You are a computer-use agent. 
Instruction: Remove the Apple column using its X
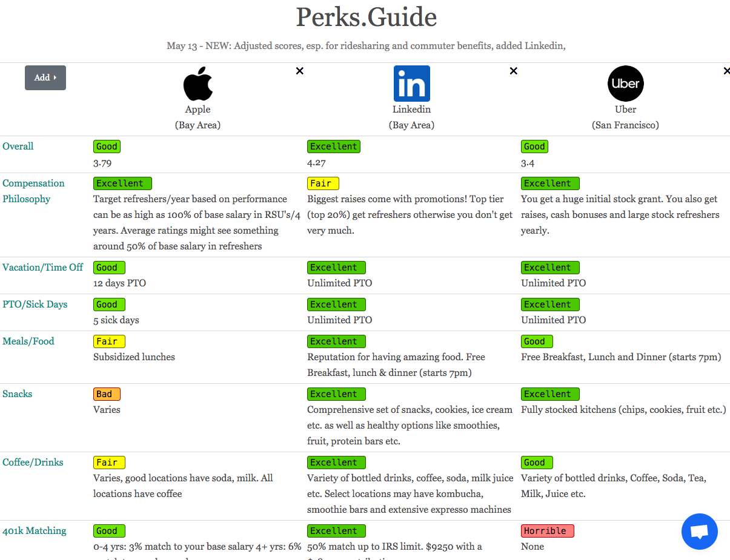click(x=299, y=71)
